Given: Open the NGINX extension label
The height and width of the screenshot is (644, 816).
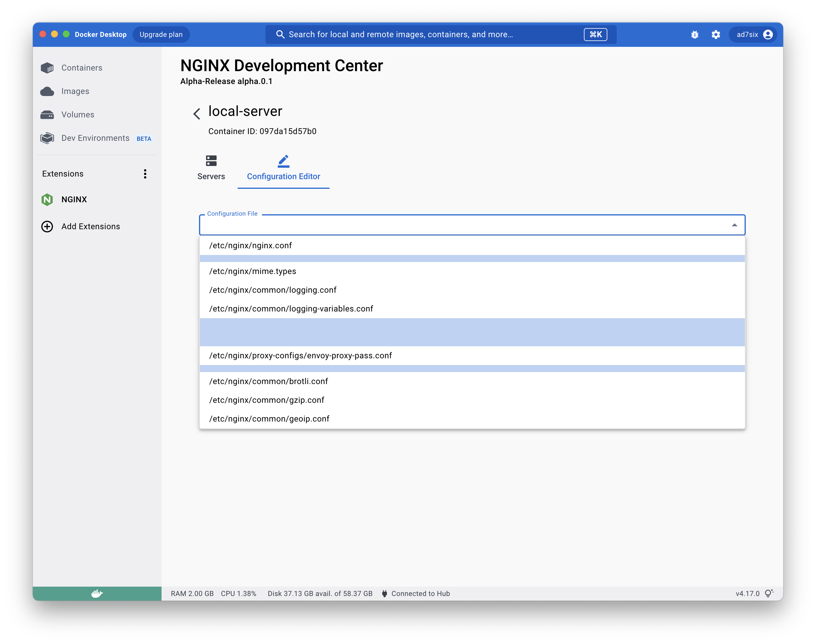Looking at the screenshot, I should pyautogui.click(x=74, y=199).
